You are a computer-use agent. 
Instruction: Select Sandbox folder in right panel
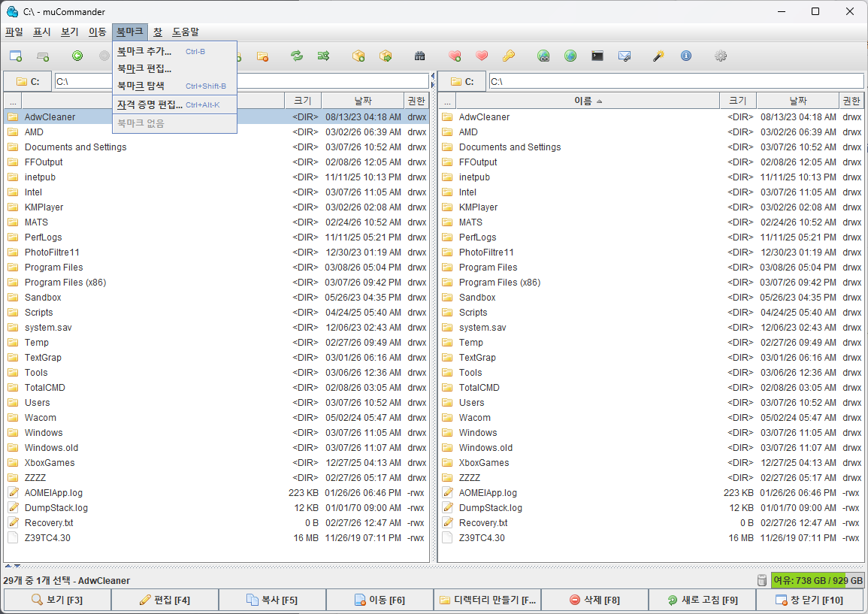point(651,298)
